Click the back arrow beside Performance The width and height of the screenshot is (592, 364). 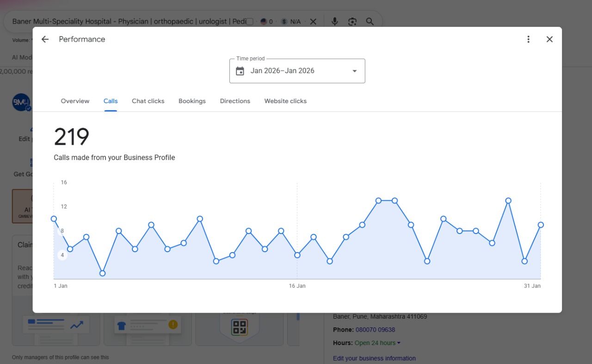(x=45, y=39)
